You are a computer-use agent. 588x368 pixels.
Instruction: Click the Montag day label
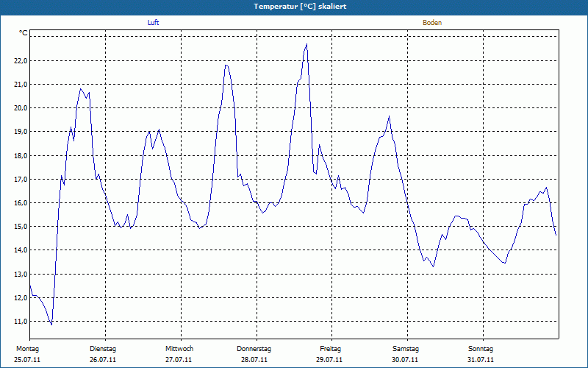click(x=27, y=349)
